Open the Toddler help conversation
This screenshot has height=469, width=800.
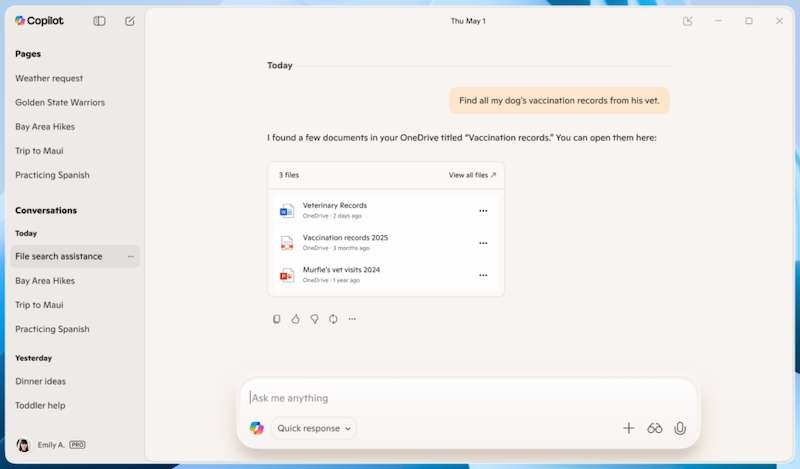click(40, 406)
